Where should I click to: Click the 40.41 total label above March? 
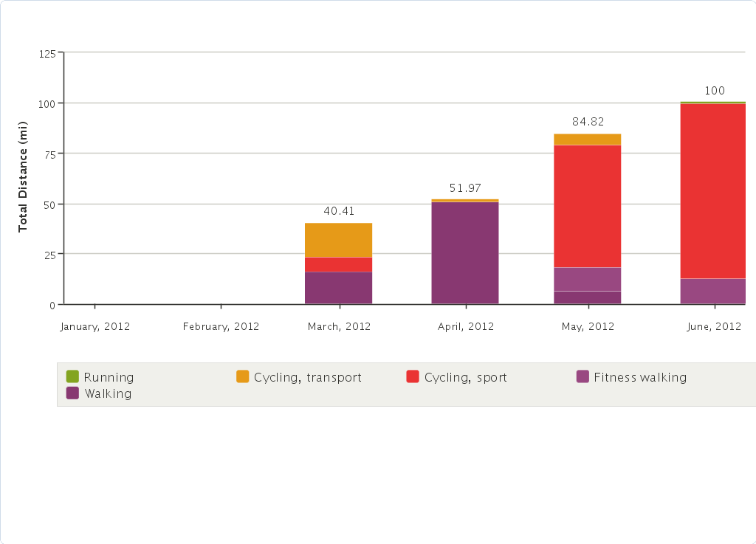point(339,211)
